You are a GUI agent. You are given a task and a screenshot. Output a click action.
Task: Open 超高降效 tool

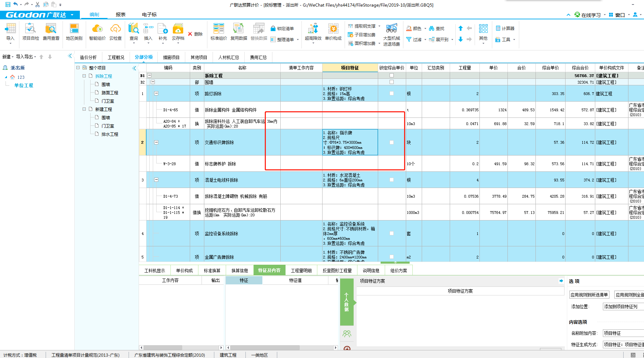313,32
